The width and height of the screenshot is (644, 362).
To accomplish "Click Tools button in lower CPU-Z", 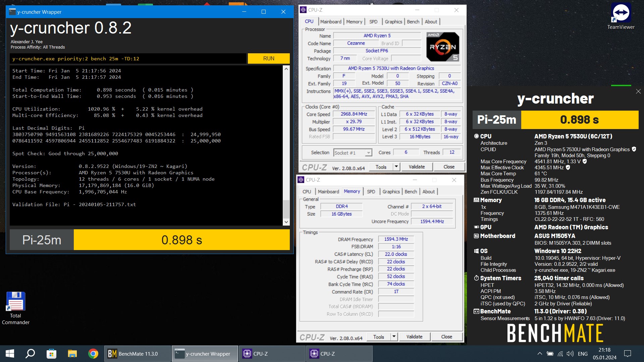I will pyautogui.click(x=378, y=337).
